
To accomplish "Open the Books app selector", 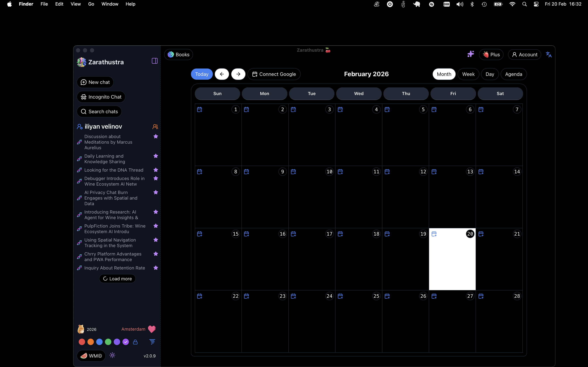I will click(x=178, y=55).
